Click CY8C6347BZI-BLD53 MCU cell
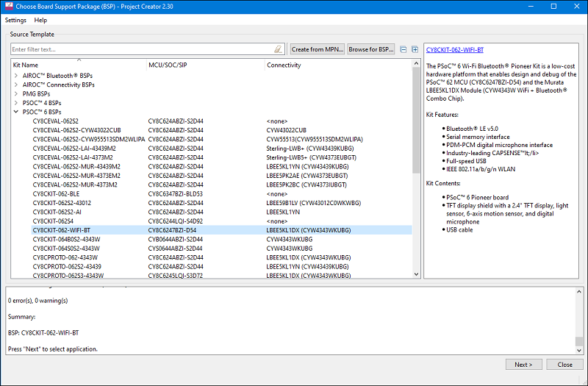Viewport: 588px width, 386px height. click(175, 194)
